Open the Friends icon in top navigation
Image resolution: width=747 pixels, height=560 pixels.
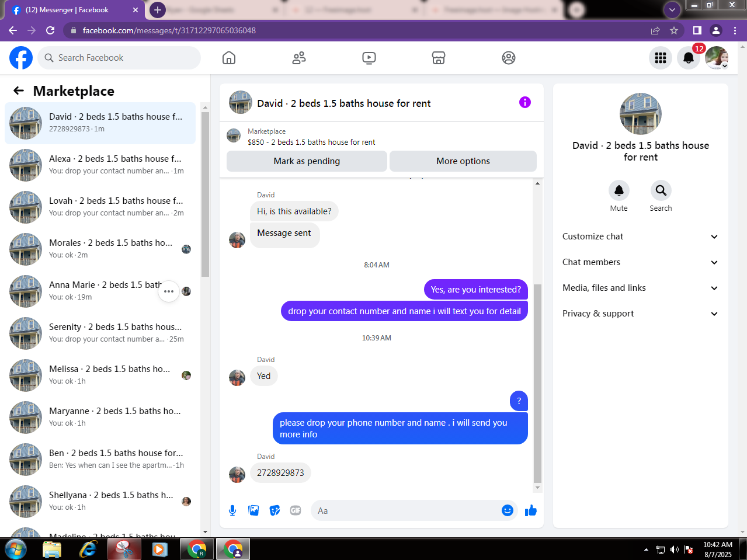coord(299,58)
